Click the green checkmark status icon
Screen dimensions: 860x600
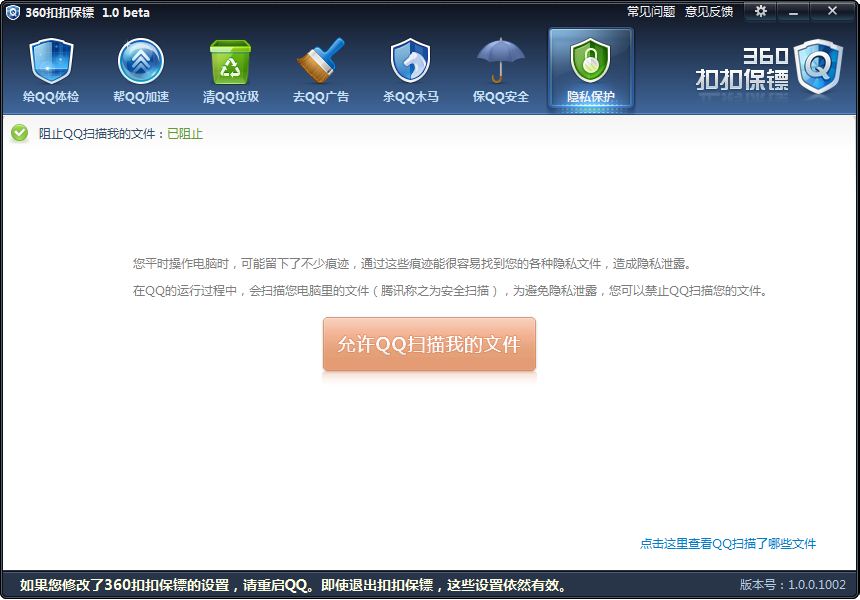tap(20, 133)
